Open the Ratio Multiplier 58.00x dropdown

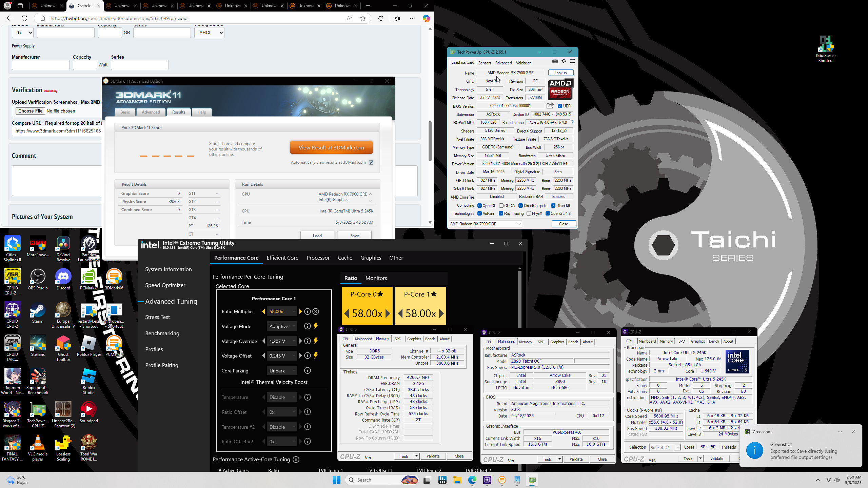point(282,311)
